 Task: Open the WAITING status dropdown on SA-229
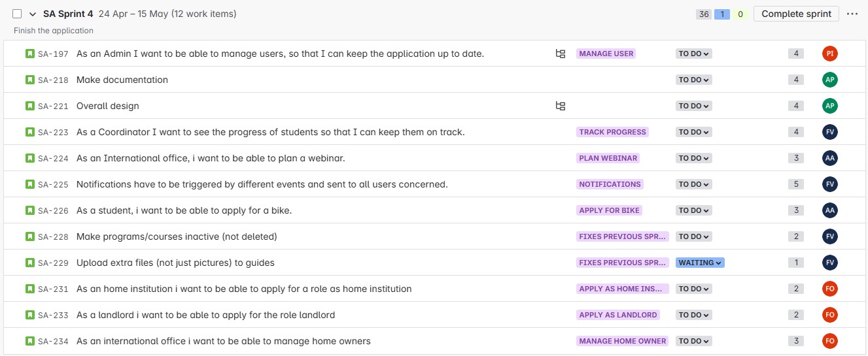click(x=700, y=263)
